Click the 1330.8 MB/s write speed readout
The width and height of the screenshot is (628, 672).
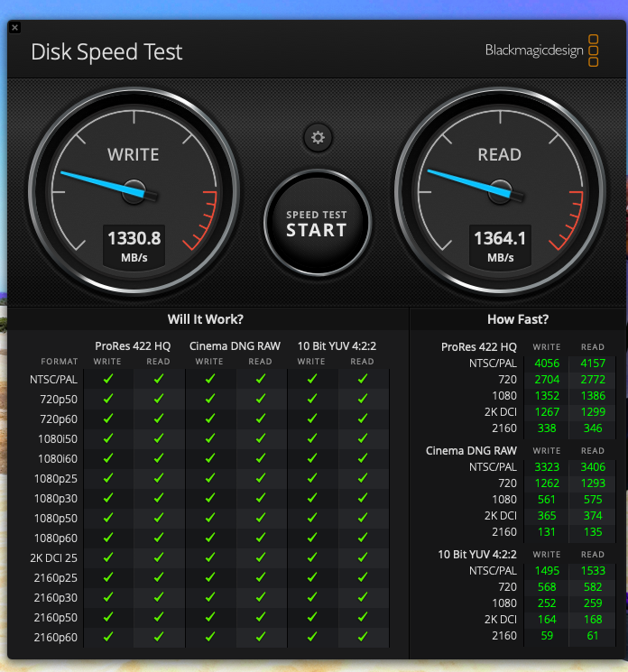coord(134,246)
